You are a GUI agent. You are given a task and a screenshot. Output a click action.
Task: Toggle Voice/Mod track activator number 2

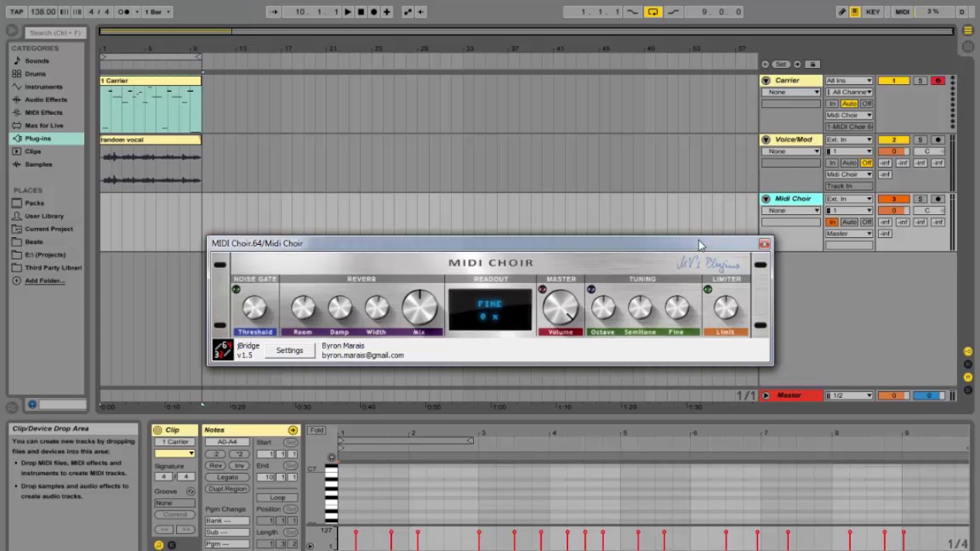click(x=893, y=139)
